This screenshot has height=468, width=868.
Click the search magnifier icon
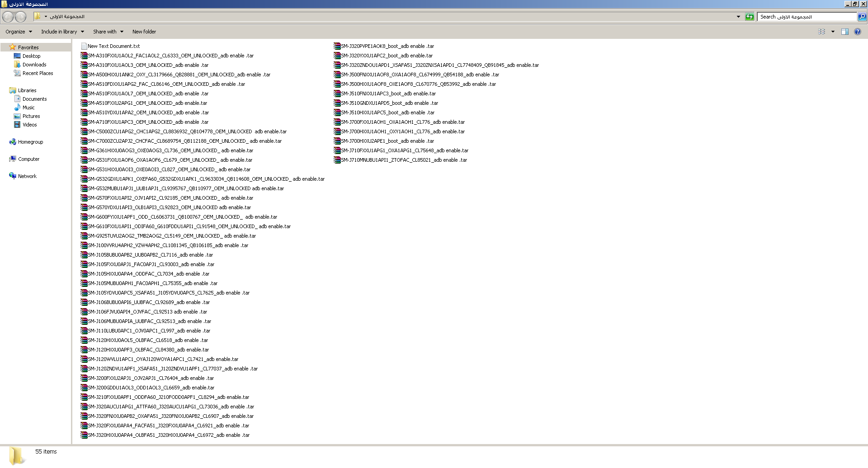pos(862,17)
